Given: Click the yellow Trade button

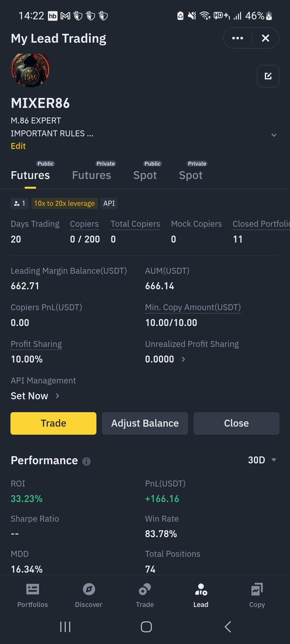Looking at the screenshot, I should (53, 423).
